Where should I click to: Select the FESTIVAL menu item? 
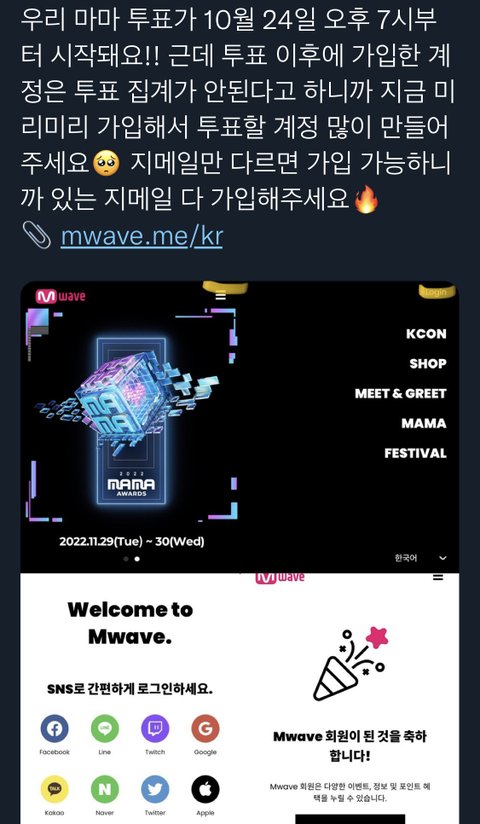pyautogui.click(x=415, y=453)
